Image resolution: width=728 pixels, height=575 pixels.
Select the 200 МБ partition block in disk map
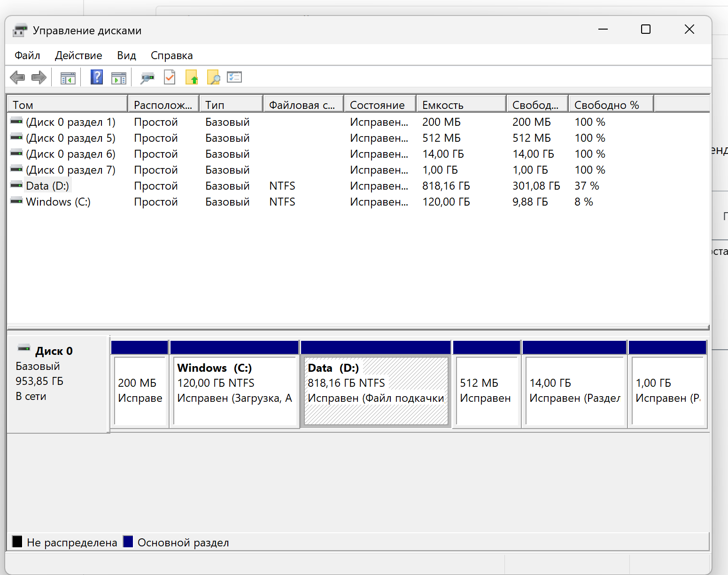point(139,384)
